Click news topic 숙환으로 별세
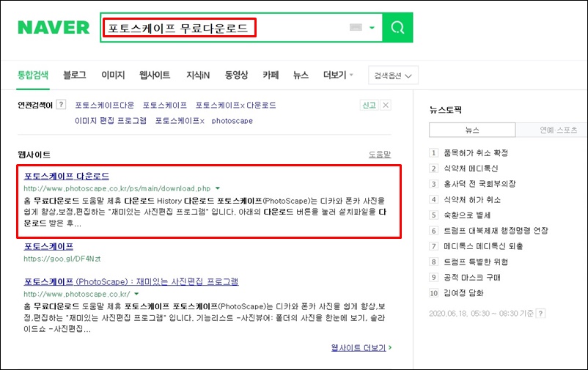The image size is (588, 370). coord(467,215)
